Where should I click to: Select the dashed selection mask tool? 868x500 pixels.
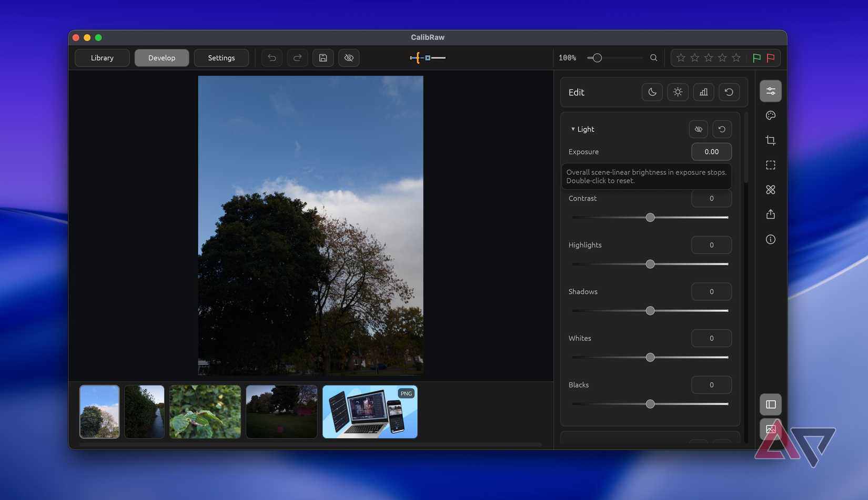coord(771,165)
